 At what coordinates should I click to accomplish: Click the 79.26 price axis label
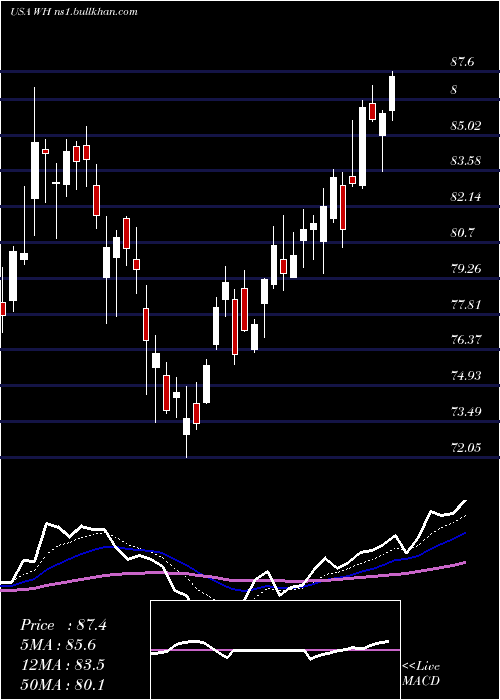[x=466, y=268]
